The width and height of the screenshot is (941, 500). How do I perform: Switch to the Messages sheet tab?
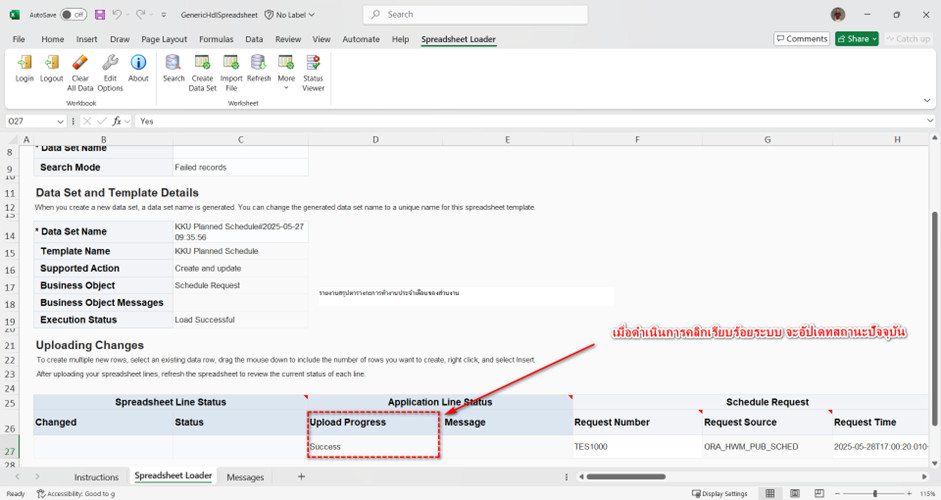(245, 477)
